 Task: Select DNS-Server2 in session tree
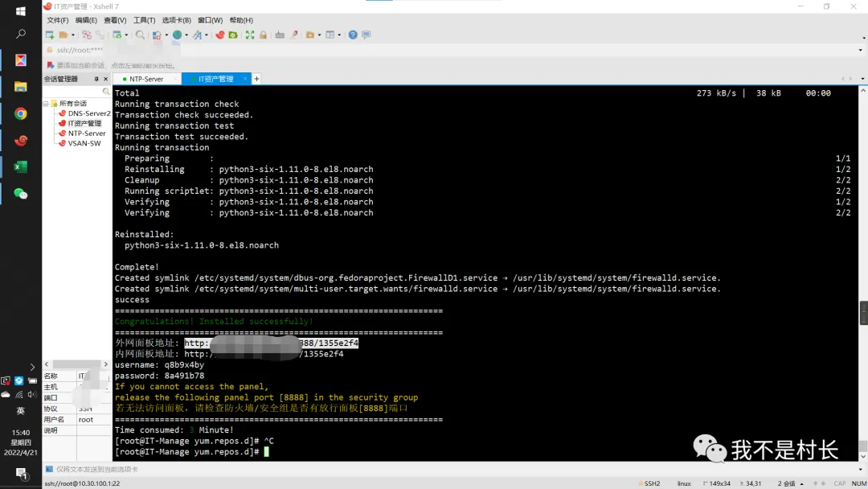click(88, 113)
